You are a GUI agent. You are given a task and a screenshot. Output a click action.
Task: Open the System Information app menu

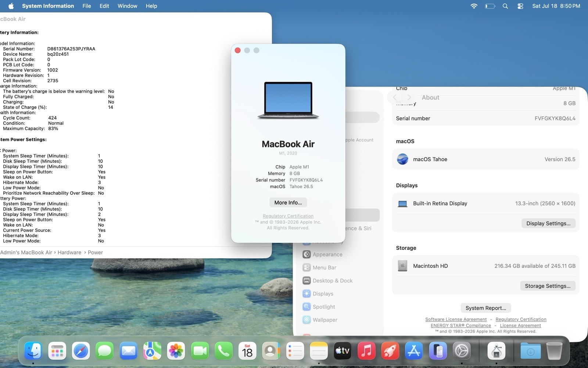[48, 6]
